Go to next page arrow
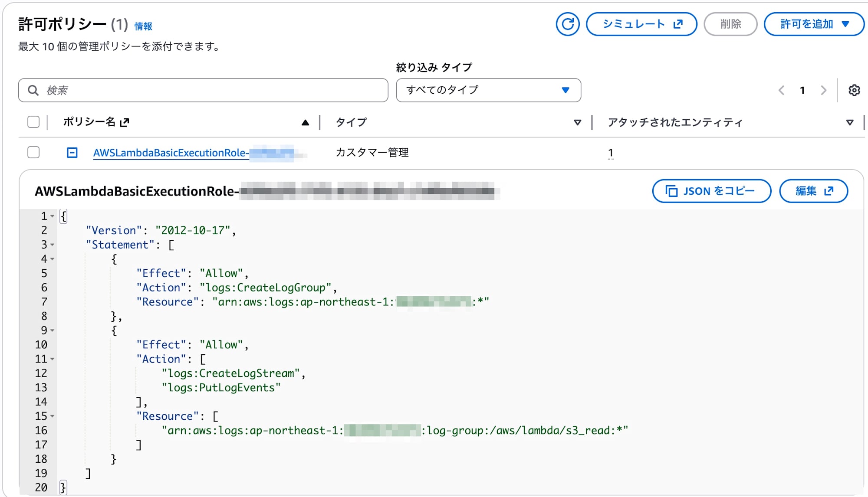 pos(823,90)
